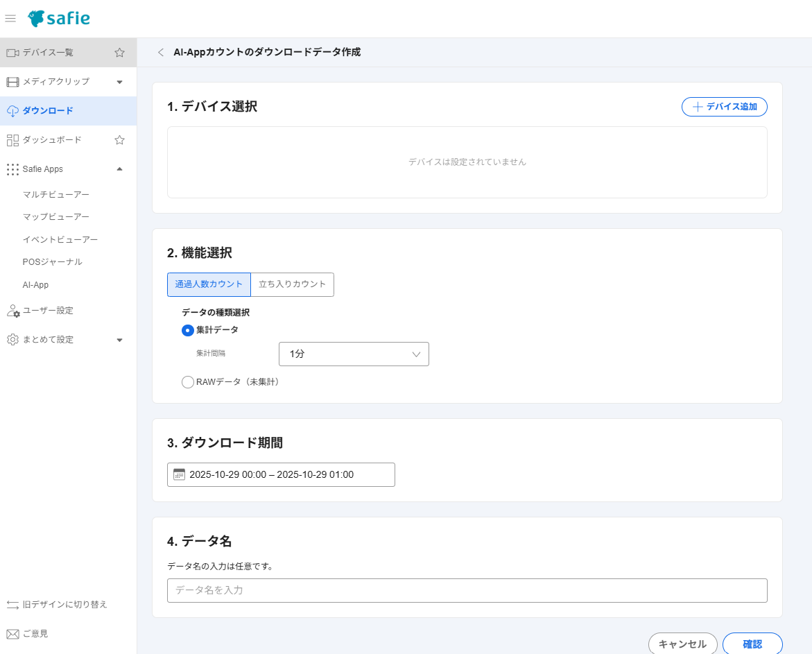Click the デバイス追加 button

[x=724, y=106]
